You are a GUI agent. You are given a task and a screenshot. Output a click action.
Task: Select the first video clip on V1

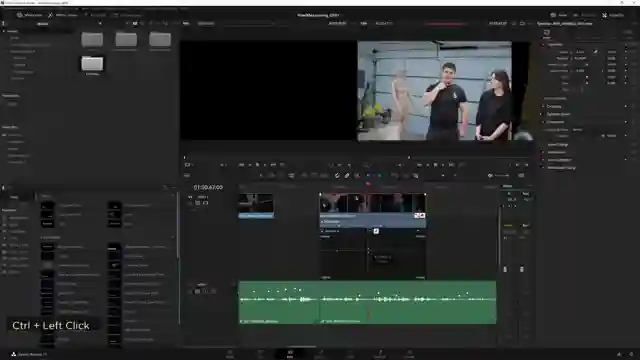click(256, 206)
